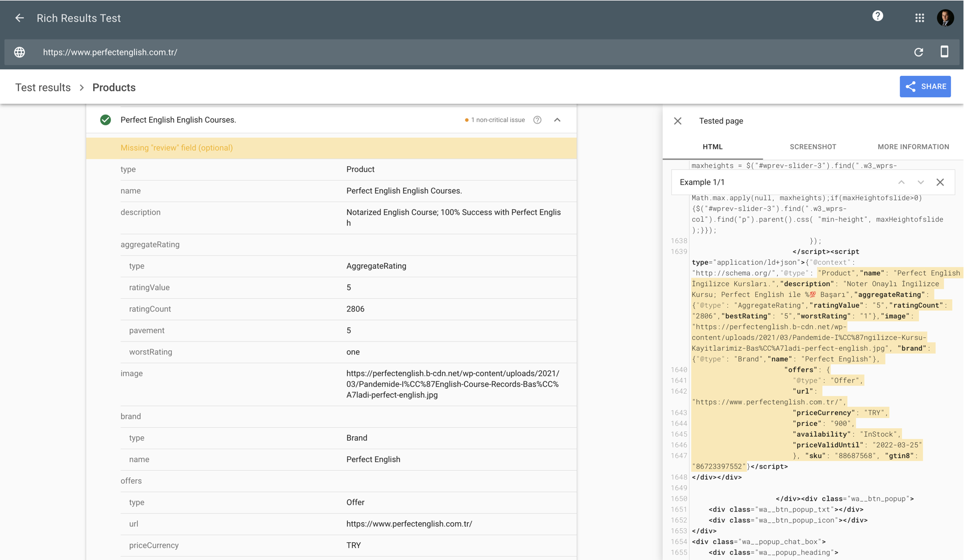The image size is (964, 560).
Task: Go to the next example with the down arrow
Action: click(x=920, y=182)
